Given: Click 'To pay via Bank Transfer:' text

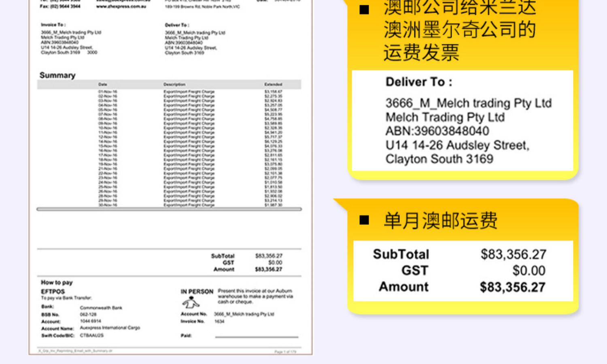Looking at the screenshot, I should (x=66, y=298).
